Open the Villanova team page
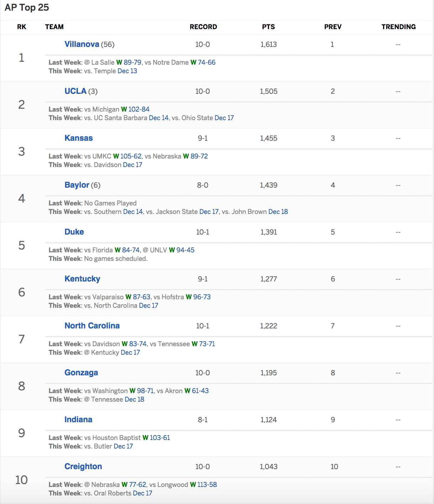 [82, 44]
